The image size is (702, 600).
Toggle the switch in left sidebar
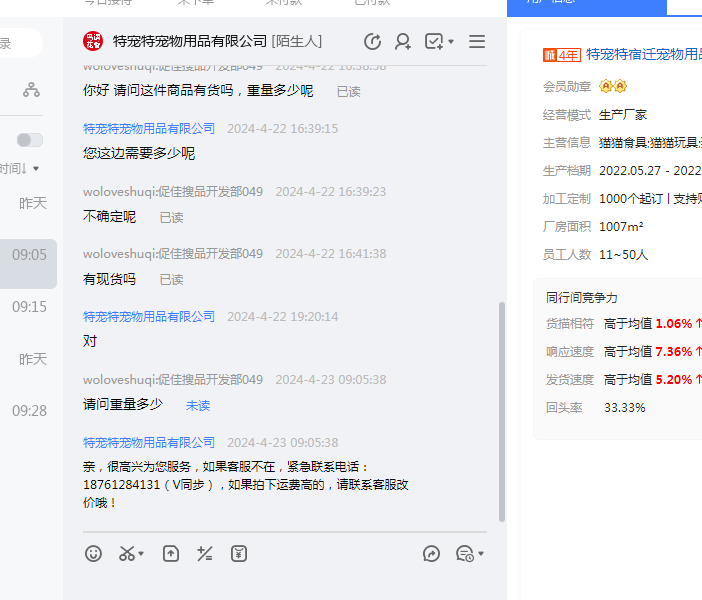tap(30, 140)
